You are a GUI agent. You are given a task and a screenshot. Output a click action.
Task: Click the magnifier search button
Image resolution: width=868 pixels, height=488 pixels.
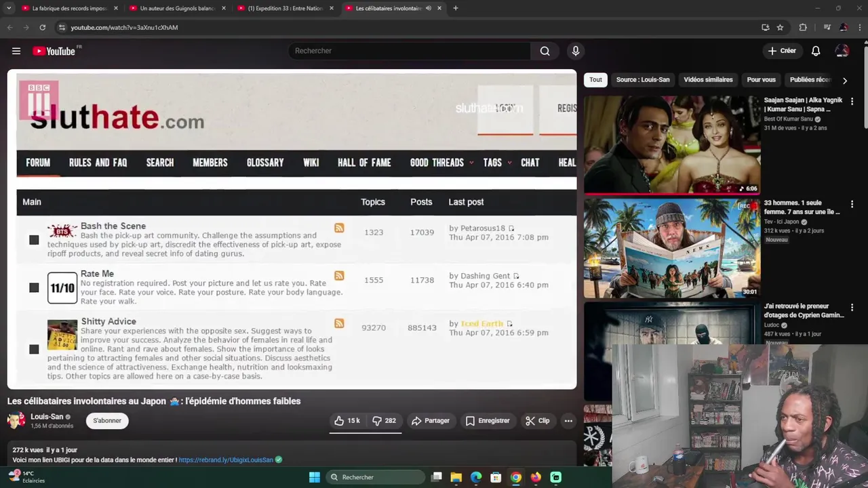point(545,51)
